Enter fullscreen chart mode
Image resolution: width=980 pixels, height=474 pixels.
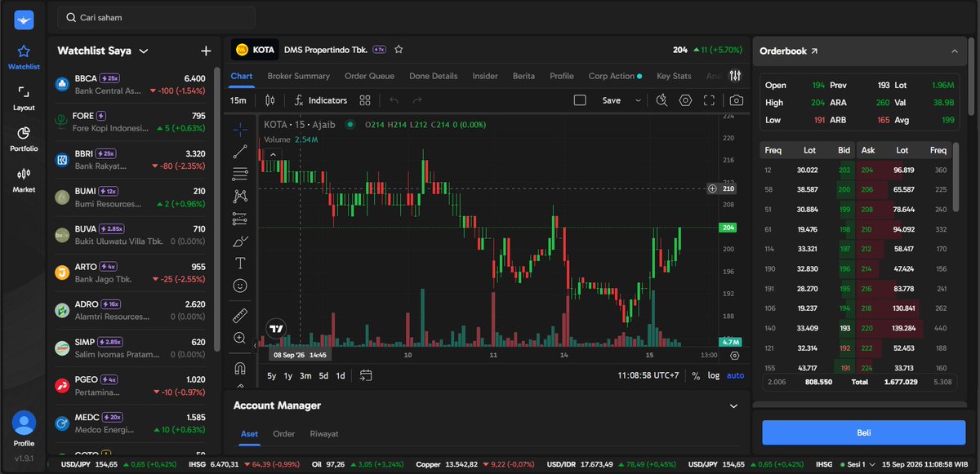tap(709, 100)
